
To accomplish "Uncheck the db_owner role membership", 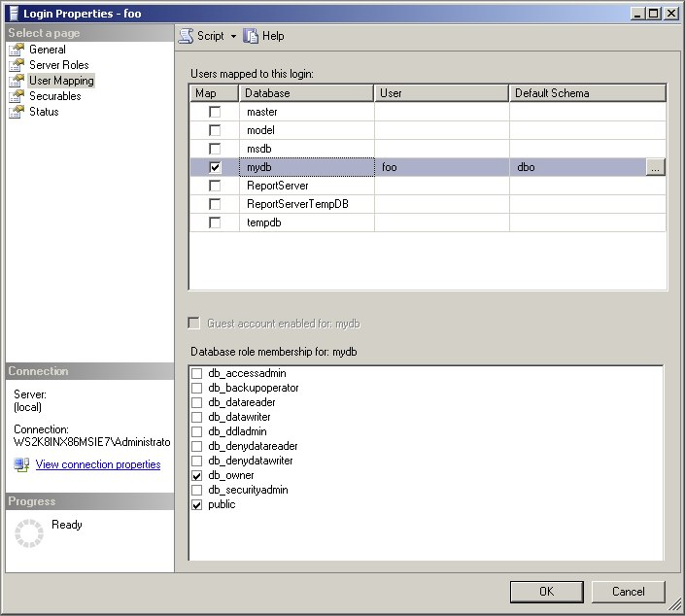I will pos(197,476).
